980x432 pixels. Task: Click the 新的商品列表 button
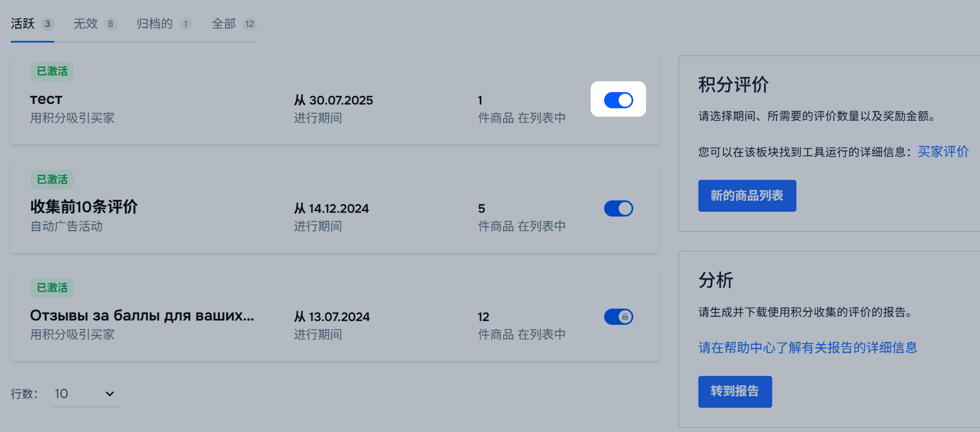(747, 196)
